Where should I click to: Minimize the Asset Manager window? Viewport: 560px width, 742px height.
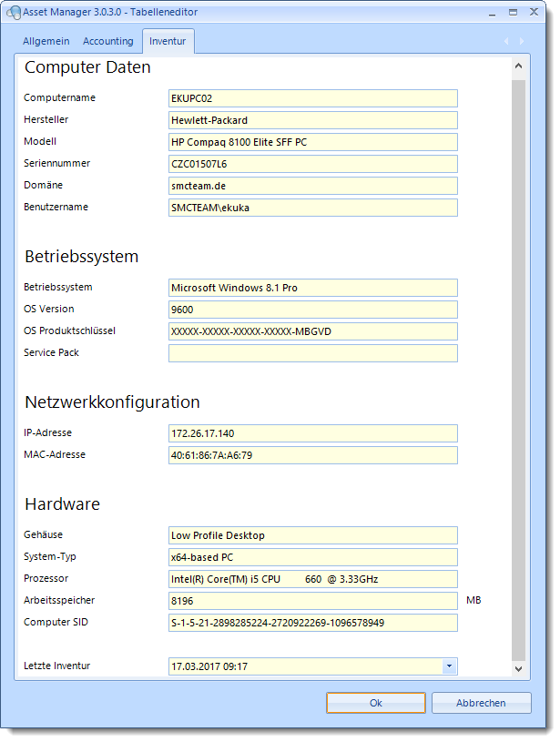pos(493,13)
